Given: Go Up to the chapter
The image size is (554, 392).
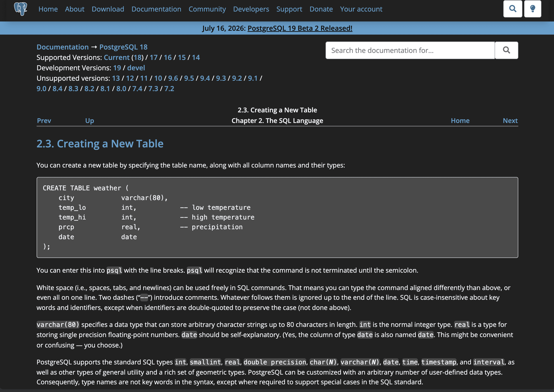Looking at the screenshot, I should 90,121.
